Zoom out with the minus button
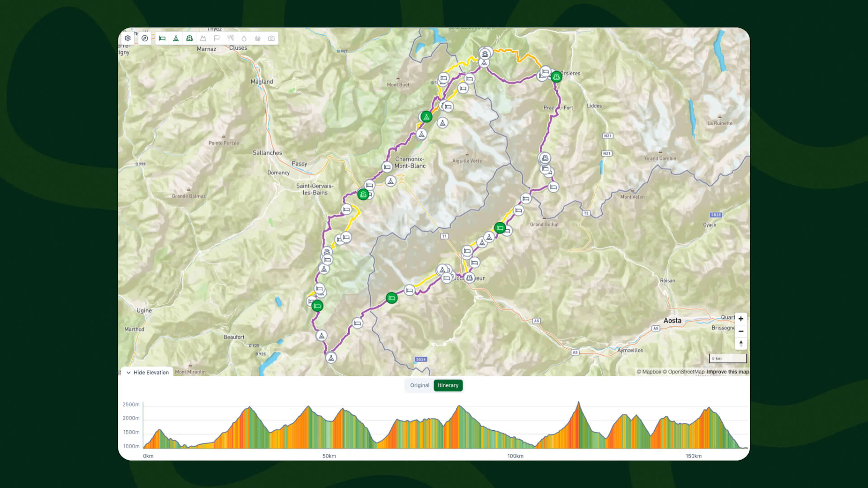Viewport: 868px width, 488px height. pyautogui.click(x=741, y=331)
